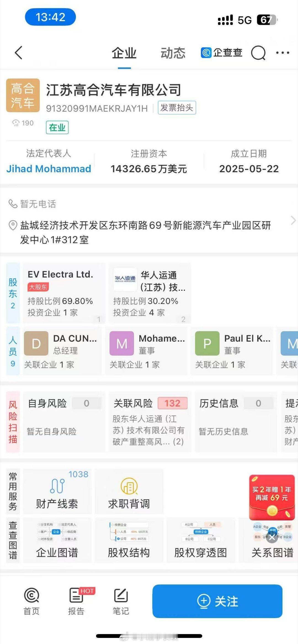The image size is (298, 644).
Task: Expand the company address chevron
Action: click(293, 220)
